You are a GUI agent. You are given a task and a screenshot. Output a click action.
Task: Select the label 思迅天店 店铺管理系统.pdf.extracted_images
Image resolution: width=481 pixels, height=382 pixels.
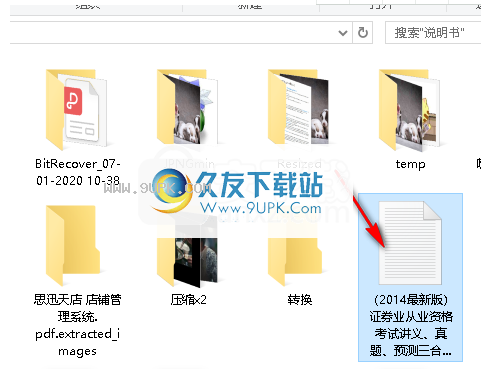[78, 326]
